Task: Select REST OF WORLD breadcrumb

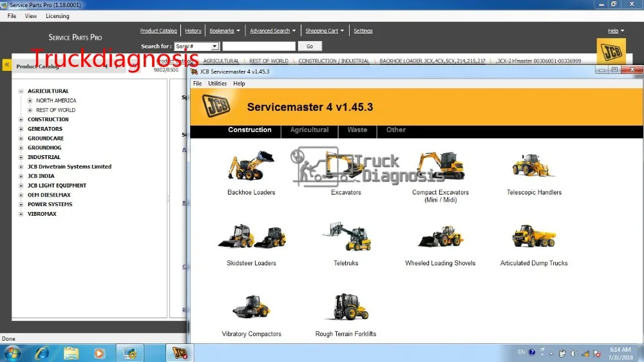Action: point(269,61)
